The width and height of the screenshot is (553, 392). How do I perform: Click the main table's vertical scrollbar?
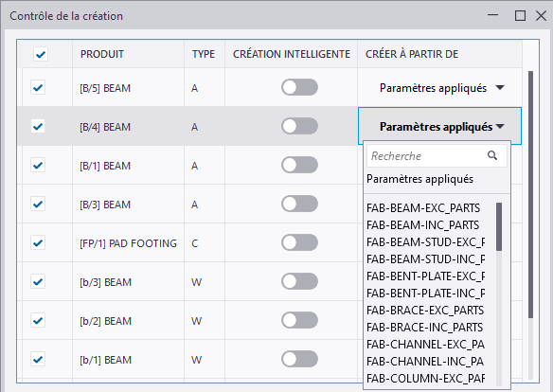pos(530,195)
